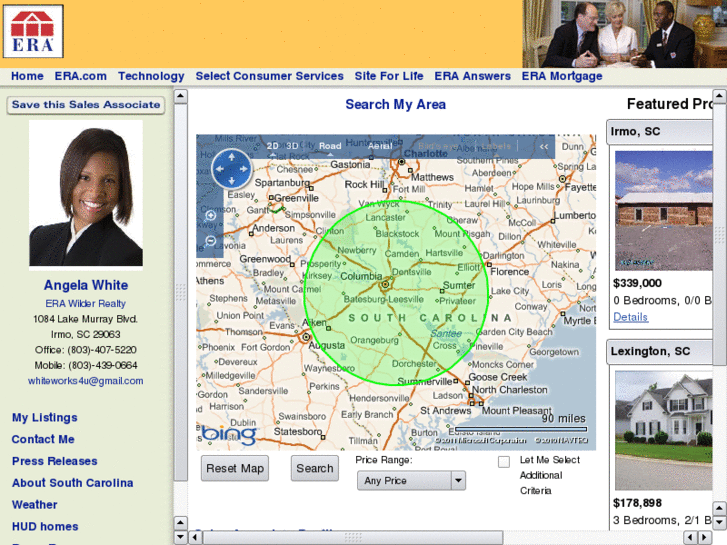727x545 pixels.
Task: Open ERA.com in navigation bar
Action: [x=81, y=76]
